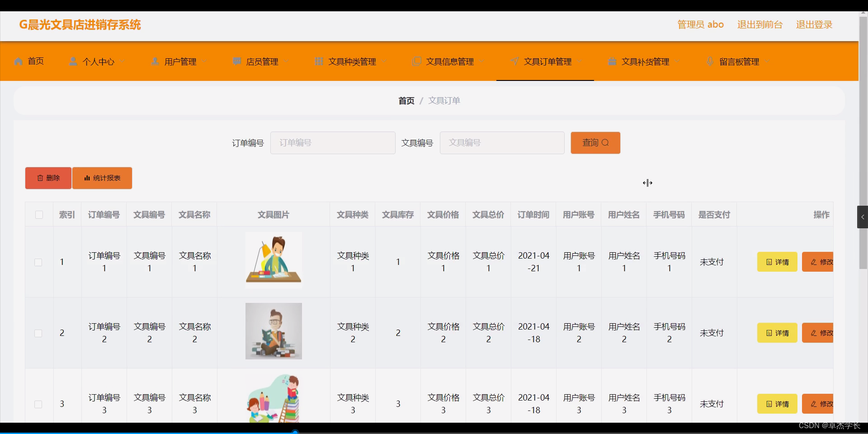Click the home icon beside 首页

click(x=18, y=61)
